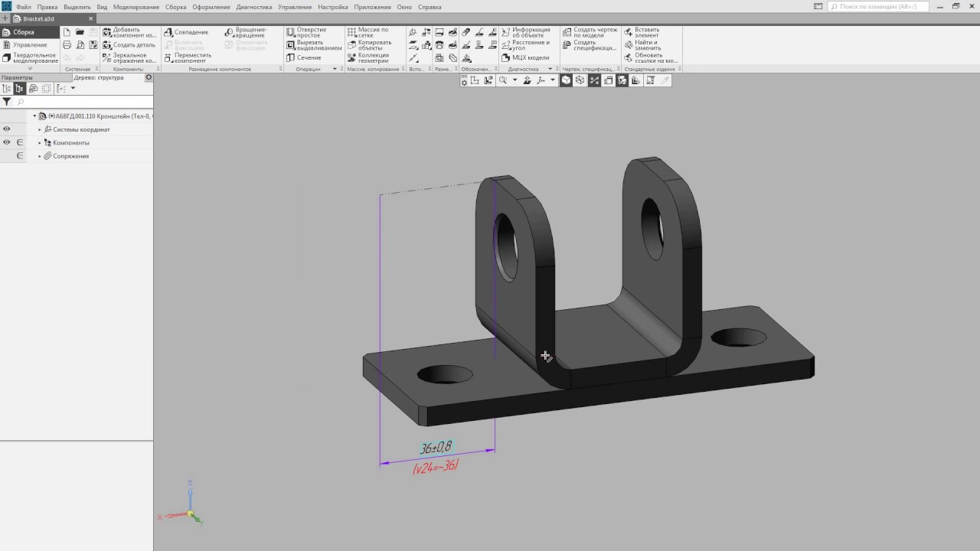This screenshot has height=551, width=980.
Task: Select the Вращение-вращение mate tool
Action: click(247, 32)
